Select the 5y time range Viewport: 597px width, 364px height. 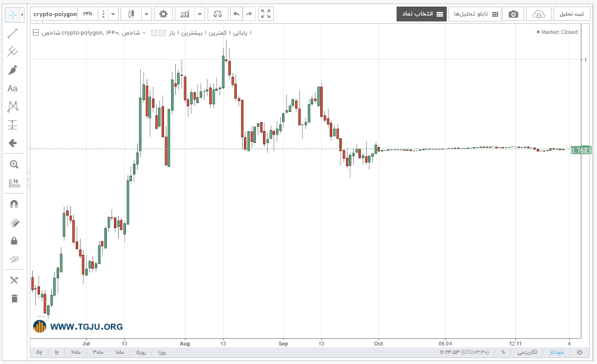(39, 352)
